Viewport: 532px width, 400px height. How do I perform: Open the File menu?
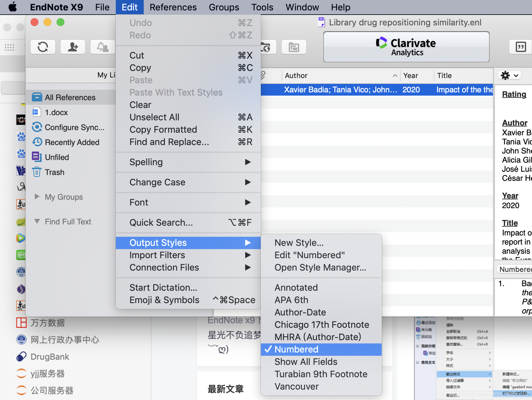point(102,7)
